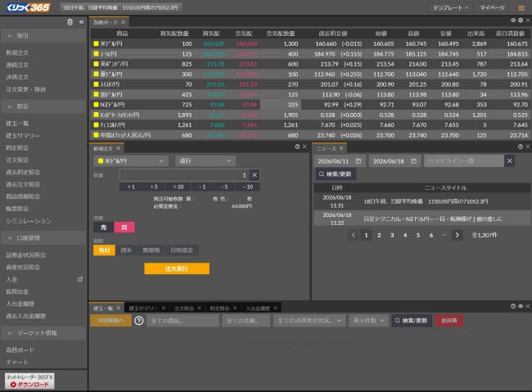The height and width of the screenshot is (392, 532).
Task: Switch to the 入出金履歴 tab
Action: 258,309
